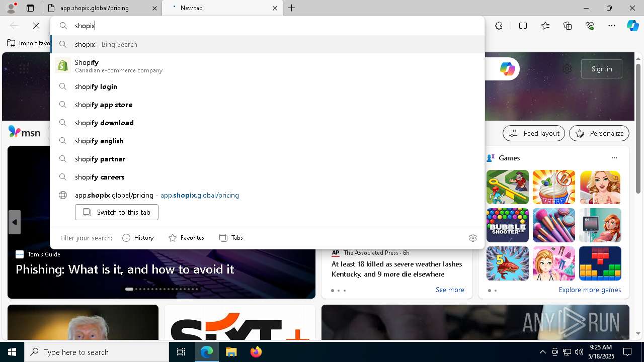Open Browser essentials heart icon
Image resolution: width=644 pixels, height=362 pixels.
coord(590,26)
